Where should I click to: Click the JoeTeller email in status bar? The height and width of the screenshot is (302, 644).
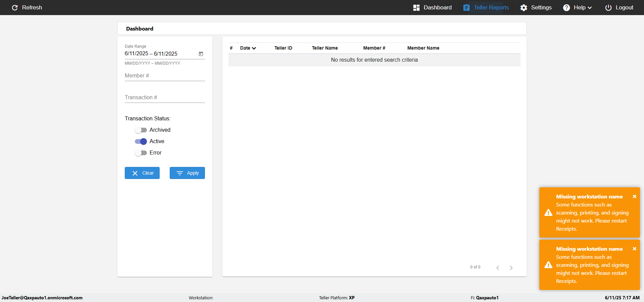click(x=42, y=298)
